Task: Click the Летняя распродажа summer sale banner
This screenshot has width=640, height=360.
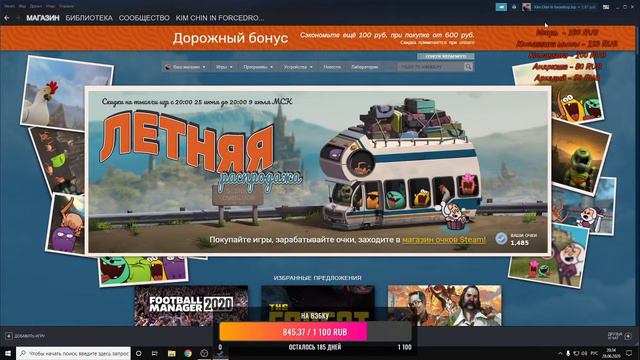Action: point(318,171)
